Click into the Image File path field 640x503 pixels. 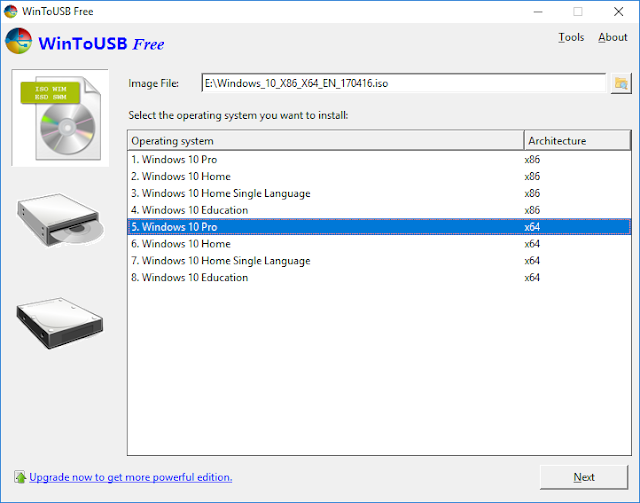pos(403,83)
